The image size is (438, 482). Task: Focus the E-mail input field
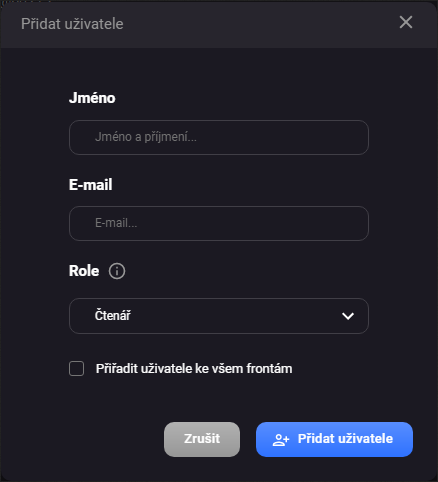tap(219, 223)
